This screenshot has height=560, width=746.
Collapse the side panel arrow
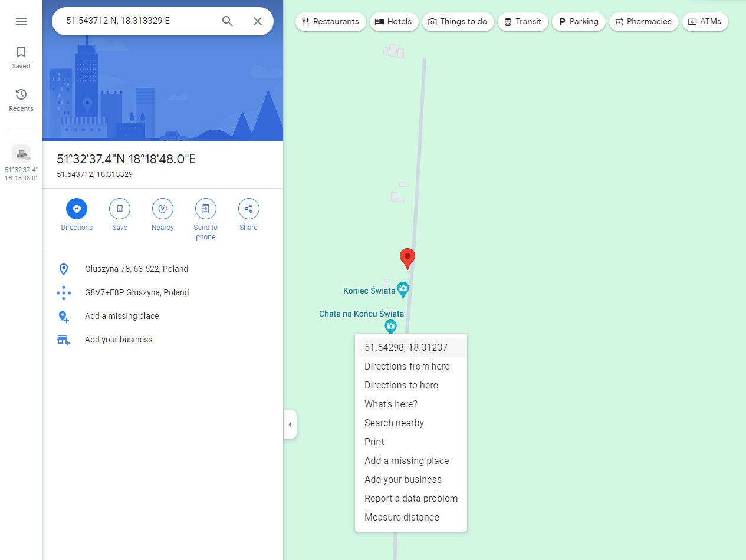(290, 424)
